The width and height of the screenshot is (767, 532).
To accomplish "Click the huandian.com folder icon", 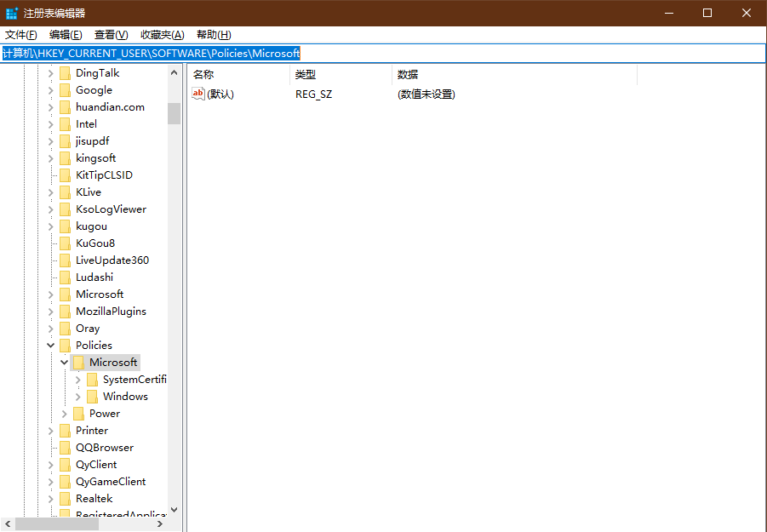I will tap(65, 107).
